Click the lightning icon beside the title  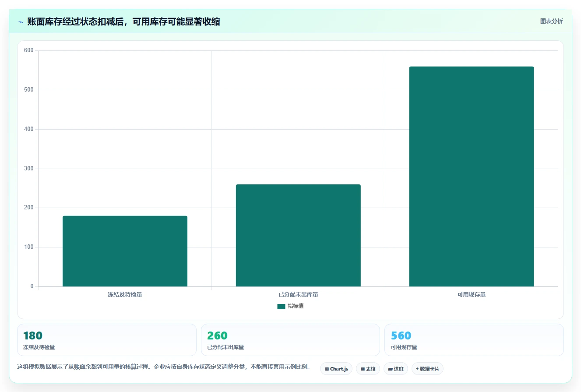[x=21, y=22]
